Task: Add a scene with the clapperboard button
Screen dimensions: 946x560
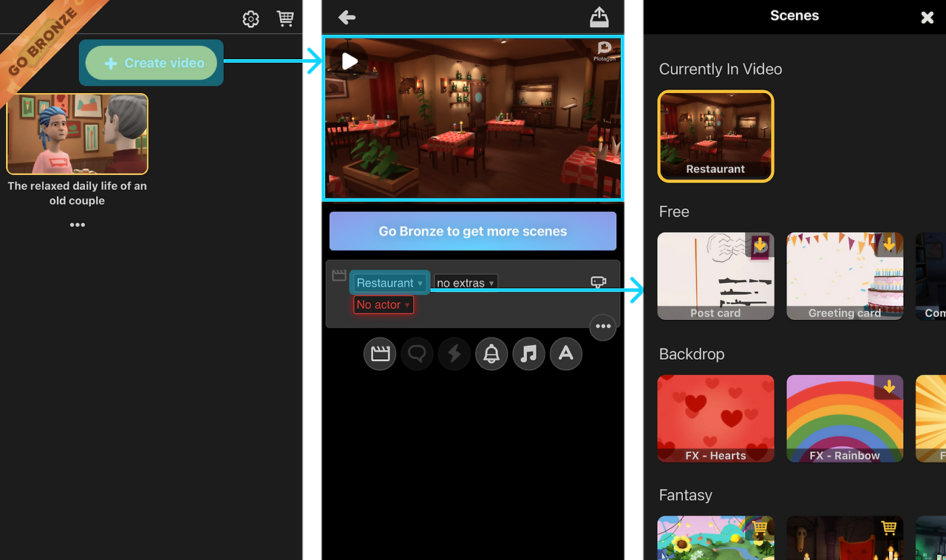Action: tap(380, 355)
